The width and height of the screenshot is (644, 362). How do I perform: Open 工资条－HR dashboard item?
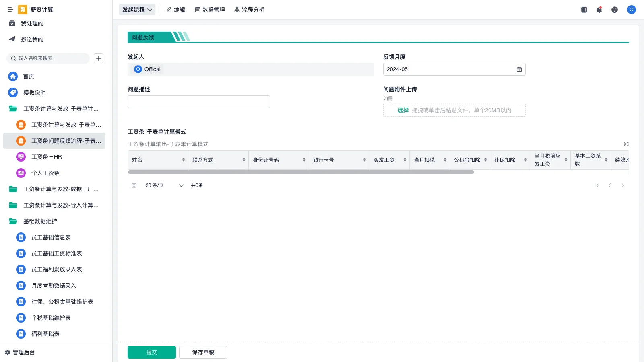[x=54, y=157]
